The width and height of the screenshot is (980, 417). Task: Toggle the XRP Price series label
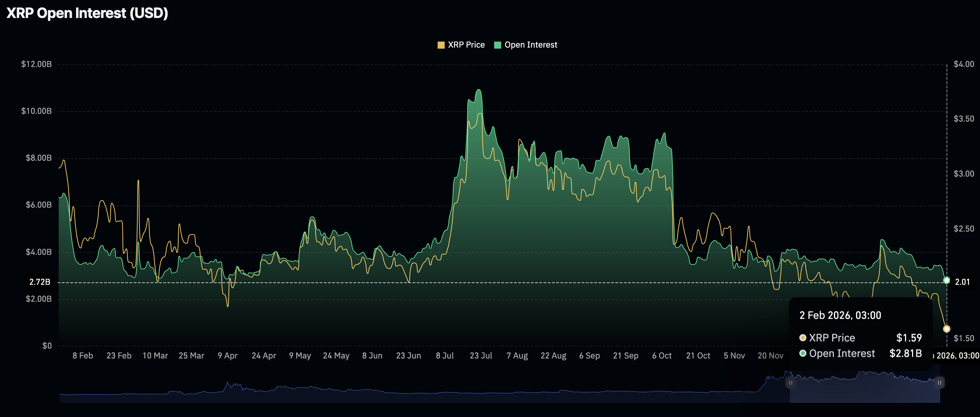[466, 45]
